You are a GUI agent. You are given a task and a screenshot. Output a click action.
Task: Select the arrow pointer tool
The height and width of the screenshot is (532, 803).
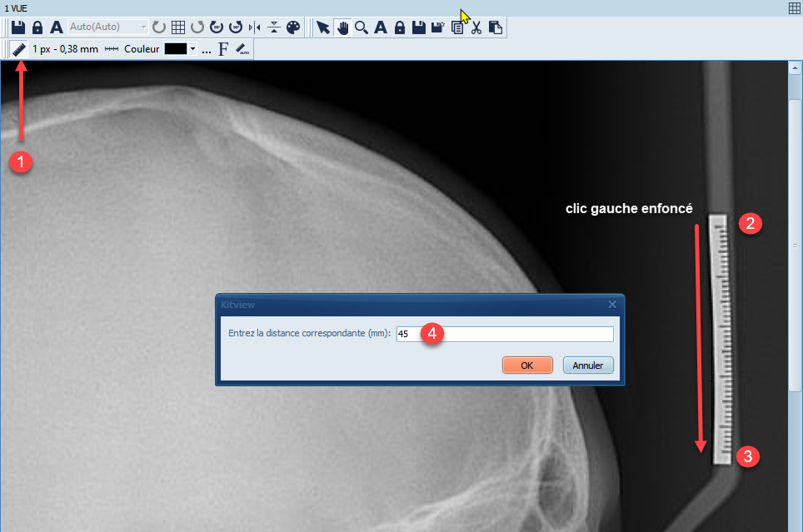[323, 27]
